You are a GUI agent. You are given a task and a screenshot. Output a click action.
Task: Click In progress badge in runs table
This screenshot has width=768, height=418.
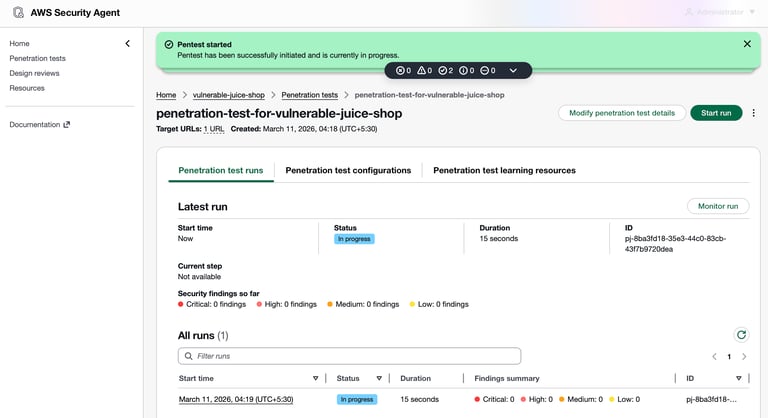(357, 399)
